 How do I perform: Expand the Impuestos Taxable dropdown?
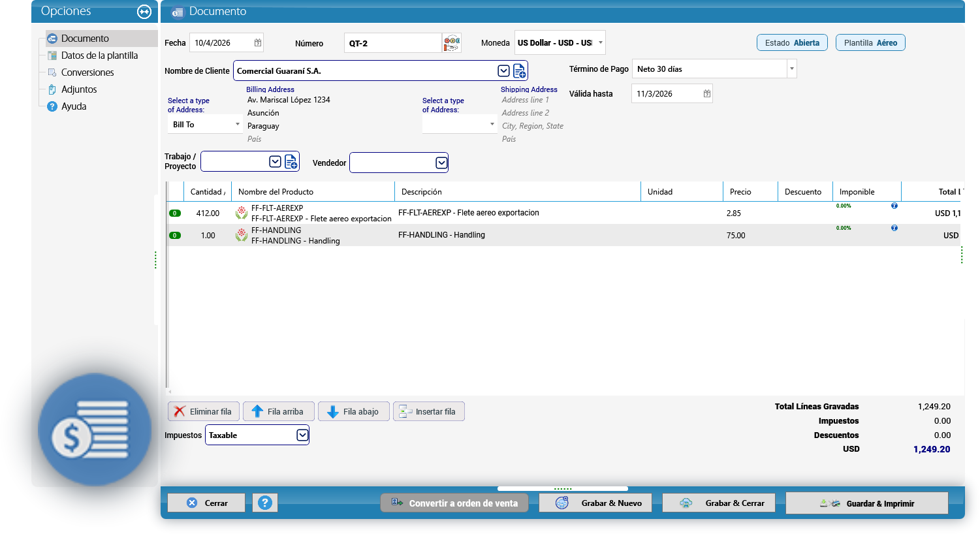pos(302,435)
